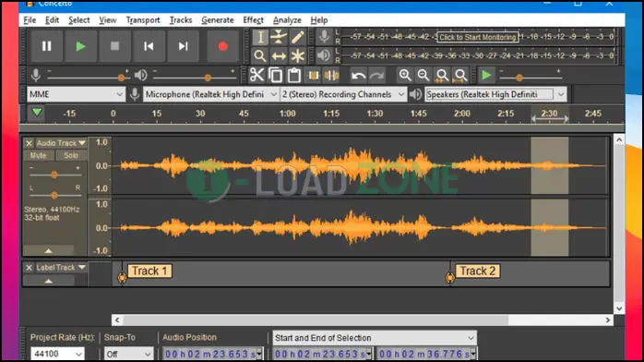The height and width of the screenshot is (362, 644).
Task: Open the Tracks menu
Action: point(181,20)
